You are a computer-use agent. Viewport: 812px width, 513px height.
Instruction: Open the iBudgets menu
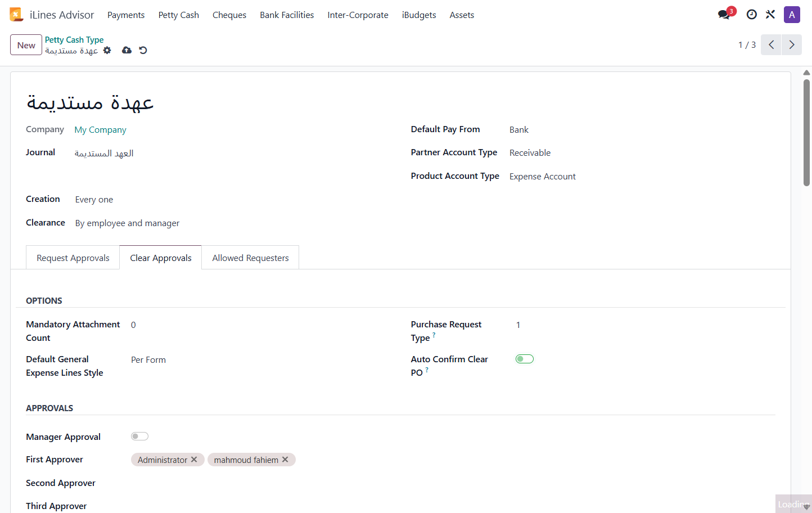419,15
